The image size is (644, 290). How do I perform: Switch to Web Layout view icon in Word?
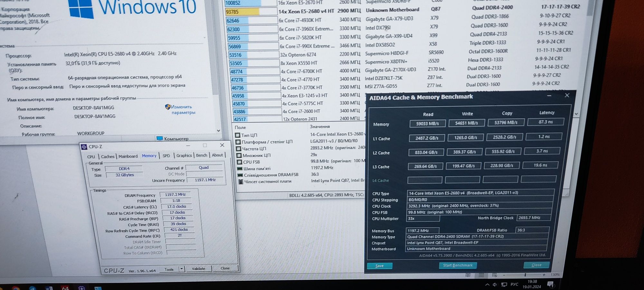pos(495,275)
